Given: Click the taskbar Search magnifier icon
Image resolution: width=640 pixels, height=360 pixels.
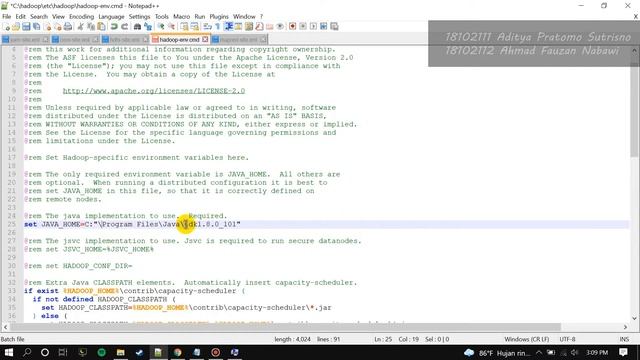Looking at the screenshot, I should [x=27, y=352].
